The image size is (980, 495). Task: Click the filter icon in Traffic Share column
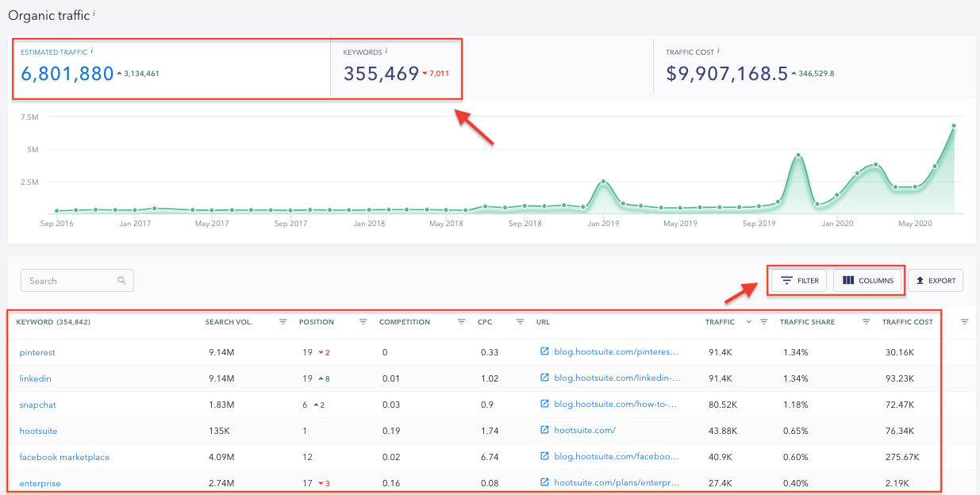tap(865, 322)
